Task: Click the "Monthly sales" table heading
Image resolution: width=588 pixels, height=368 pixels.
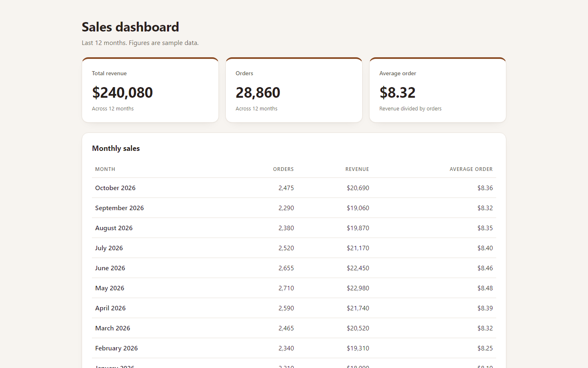Action: tap(116, 148)
